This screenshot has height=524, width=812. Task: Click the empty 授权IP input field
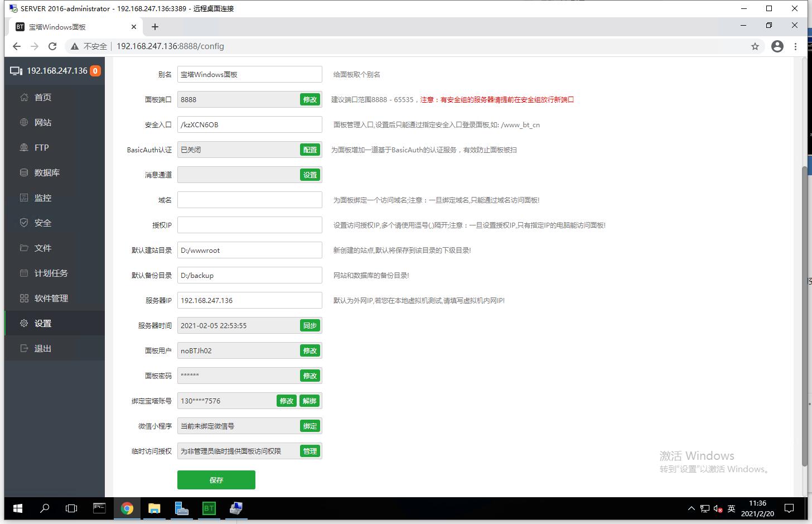click(250, 225)
